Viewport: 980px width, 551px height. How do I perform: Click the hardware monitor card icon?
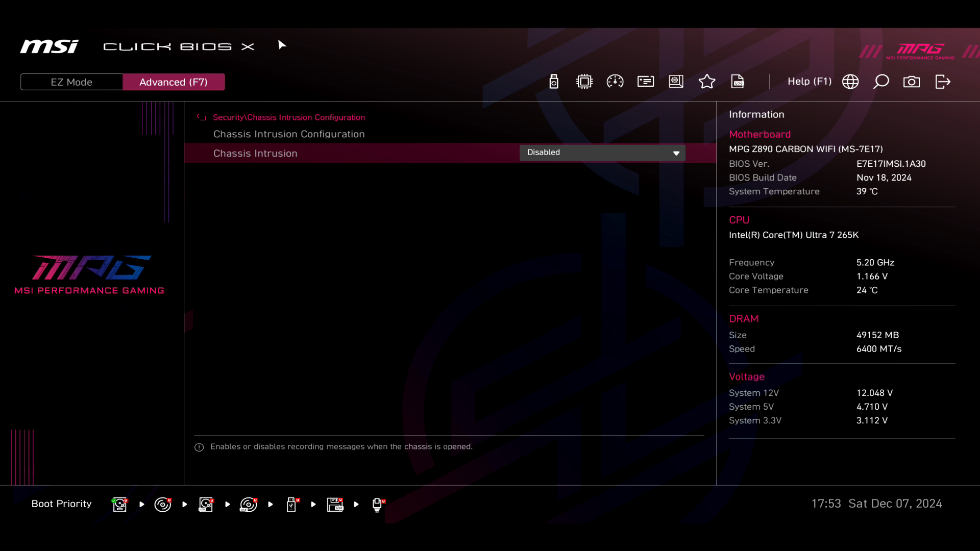(646, 82)
